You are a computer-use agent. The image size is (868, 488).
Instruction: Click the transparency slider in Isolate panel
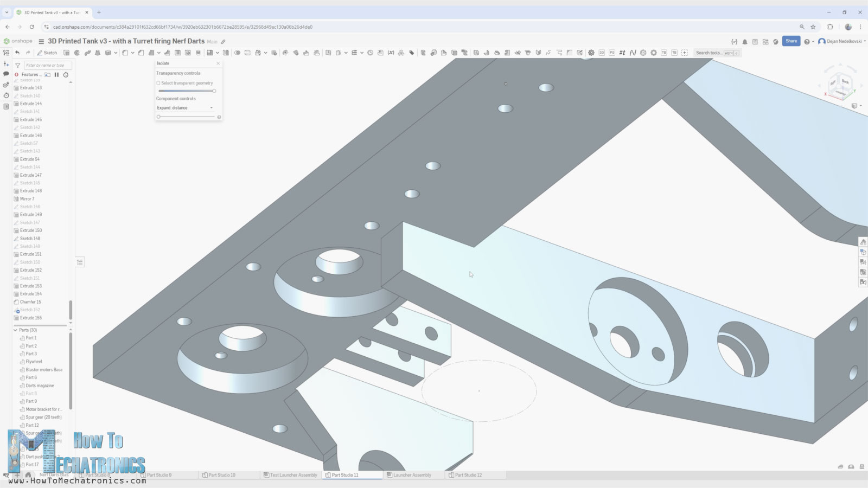pos(186,91)
